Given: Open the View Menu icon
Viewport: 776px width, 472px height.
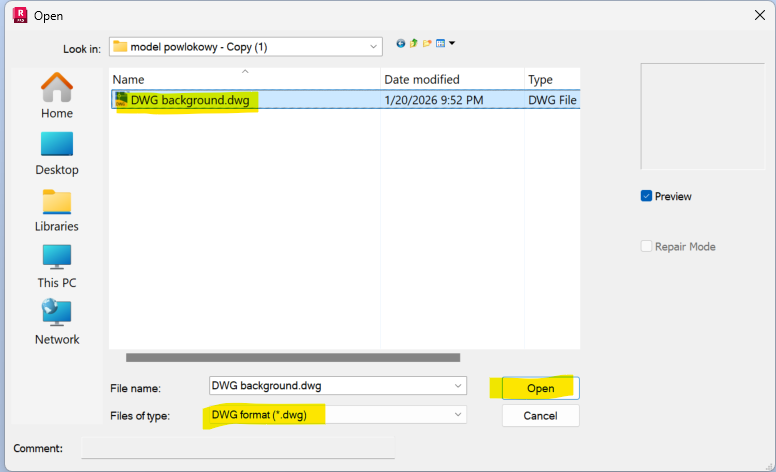Looking at the screenshot, I should [x=440, y=44].
